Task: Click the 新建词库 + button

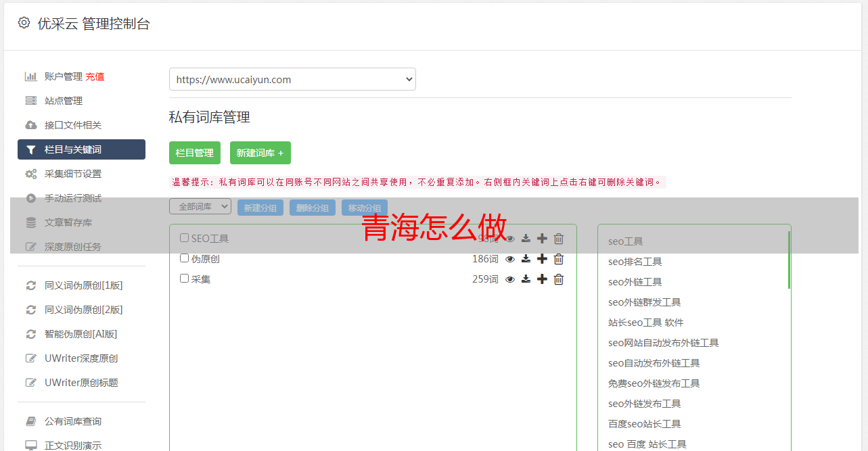Action: (260, 153)
